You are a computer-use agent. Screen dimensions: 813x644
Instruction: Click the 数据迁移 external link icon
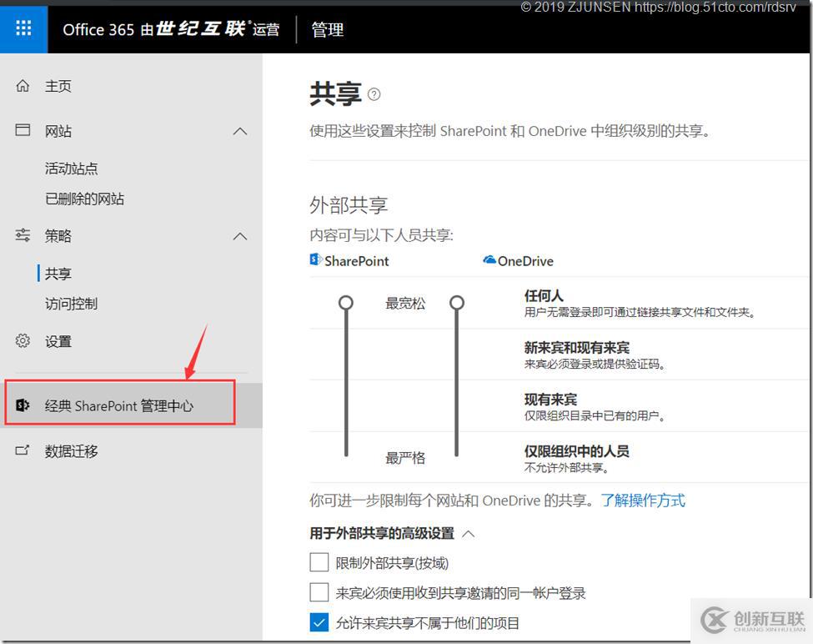point(23,450)
